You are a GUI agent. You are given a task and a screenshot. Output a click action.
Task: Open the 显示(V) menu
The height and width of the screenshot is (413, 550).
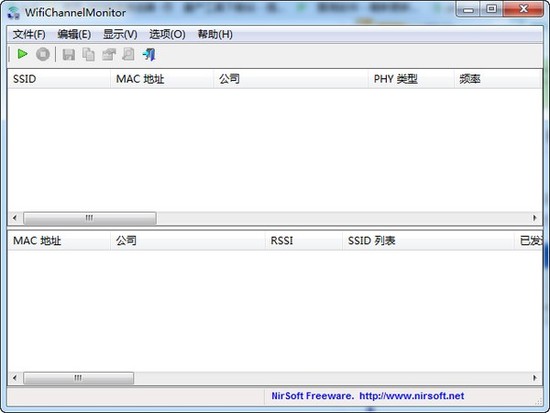120,34
